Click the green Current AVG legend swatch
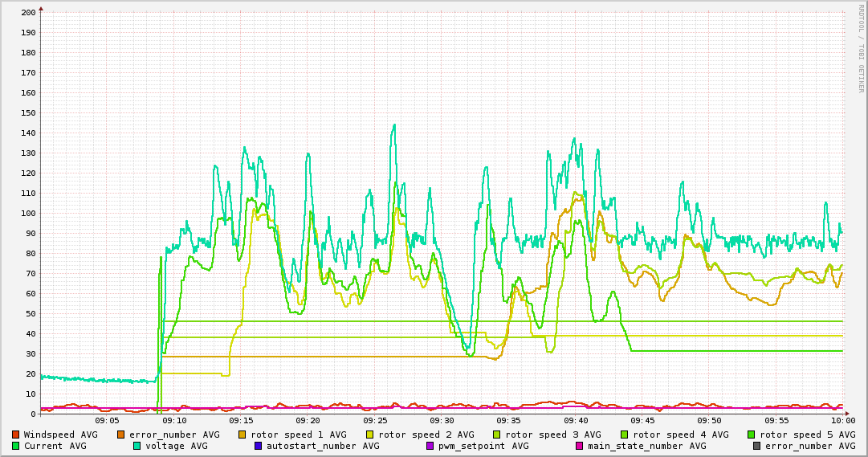The height and width of the screenshot is (457, 868). pos(16,446)
